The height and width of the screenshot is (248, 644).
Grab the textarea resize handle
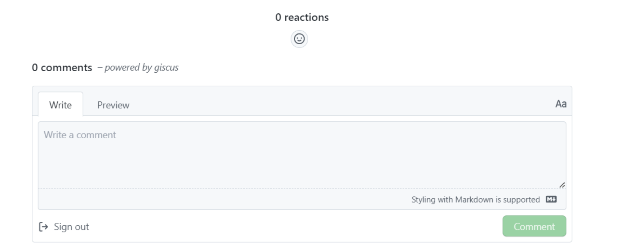tap(562, 185)
